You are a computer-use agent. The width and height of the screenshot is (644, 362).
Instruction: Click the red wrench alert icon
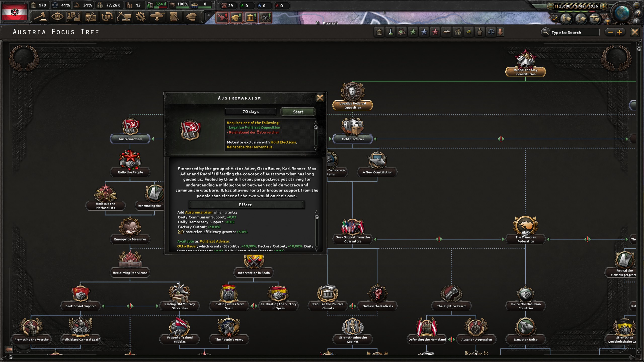point(222,17)
